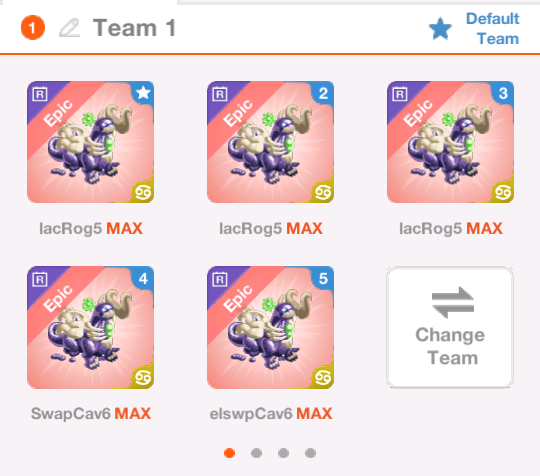This screenshot has width=540, height=476.
Task: Click the Team 1 title text
Action: pyautogui.click(x=135, y=28)
